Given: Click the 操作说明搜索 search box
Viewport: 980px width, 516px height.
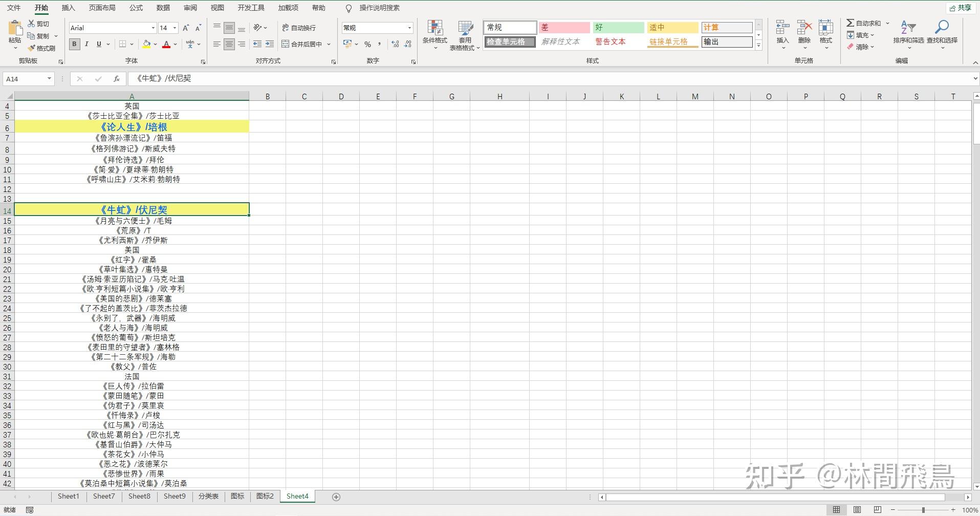Looking at the screenshot, I should click(x=379, y=8).
